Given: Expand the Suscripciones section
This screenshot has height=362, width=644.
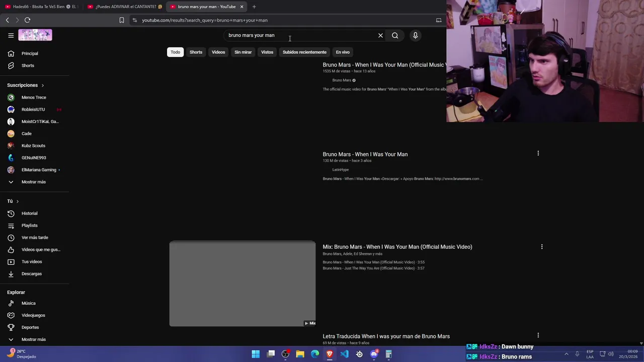Looking at the screenshot, I should (x=26, y=85).
